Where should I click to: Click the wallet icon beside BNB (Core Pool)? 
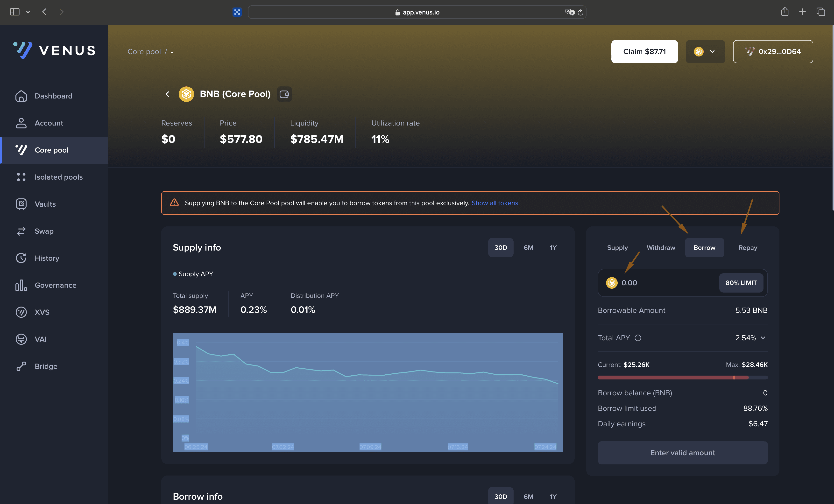pos(284,94)
